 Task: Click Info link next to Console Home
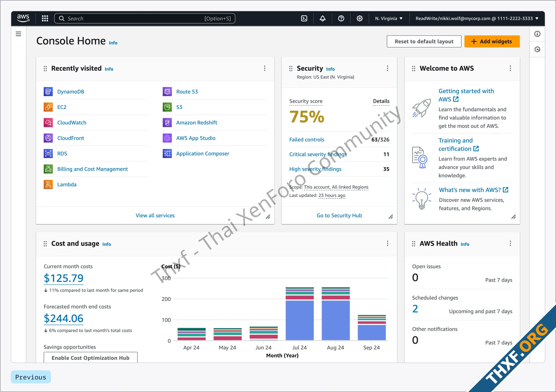(113, 43)
